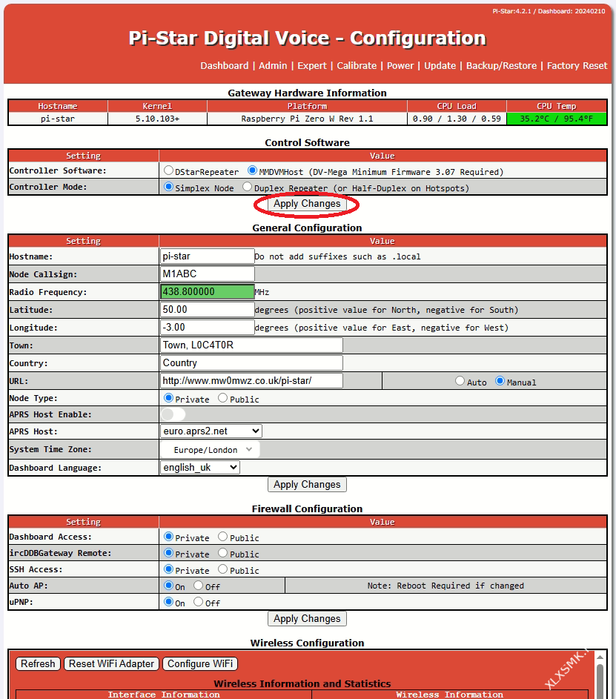Apply Changes under General Configuration
Image resolution: width=616 pixels, height=699 pixels.
pos(307,485)
